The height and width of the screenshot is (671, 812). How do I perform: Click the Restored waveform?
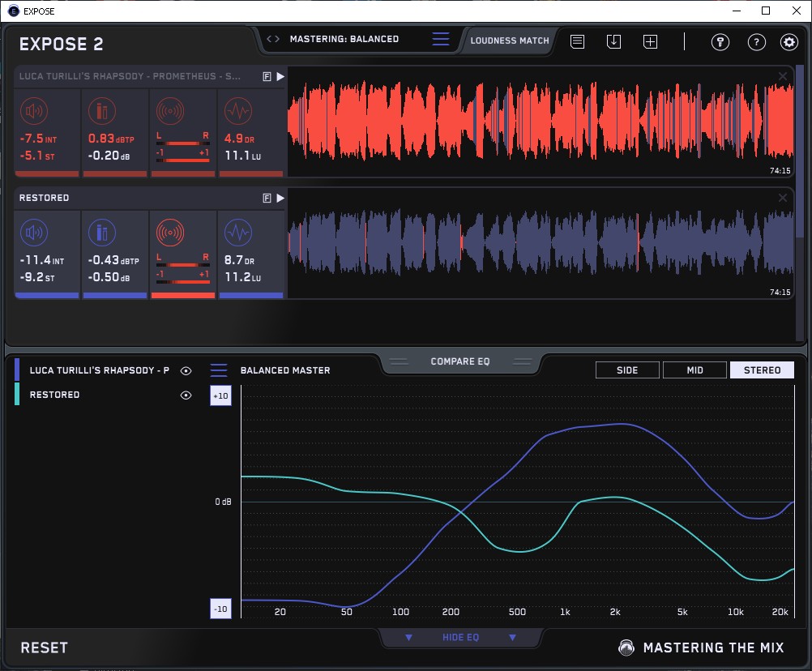[541, 243]
